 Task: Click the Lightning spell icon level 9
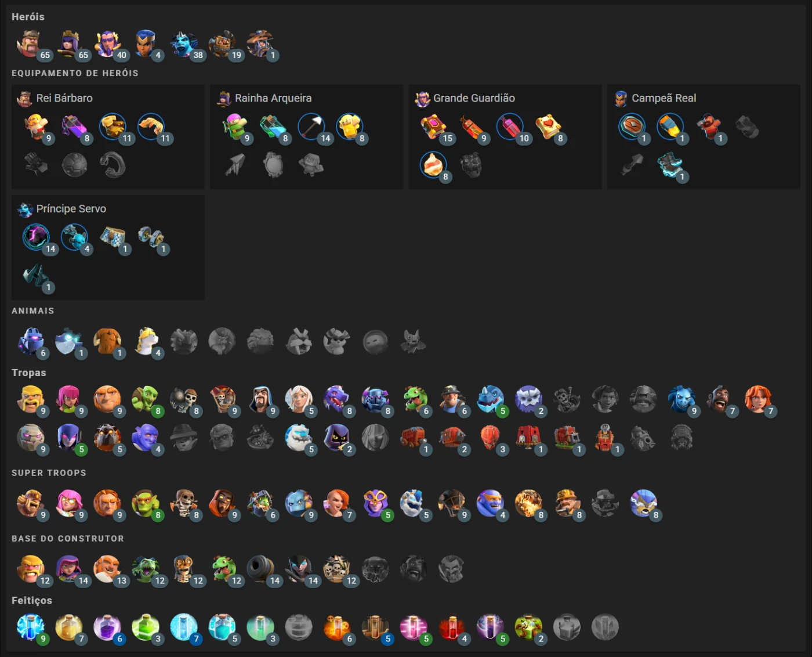(31, 627)
